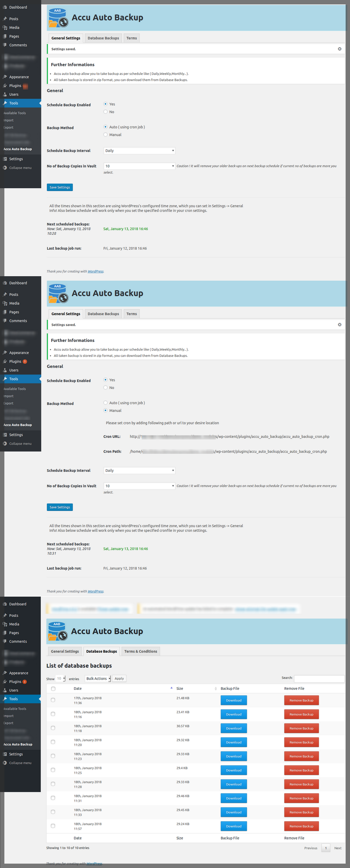Open Schedule Backup Interval dropdown on Now 10:28 screen
Viewport: 350px width, 868px height.
[139, 151]
